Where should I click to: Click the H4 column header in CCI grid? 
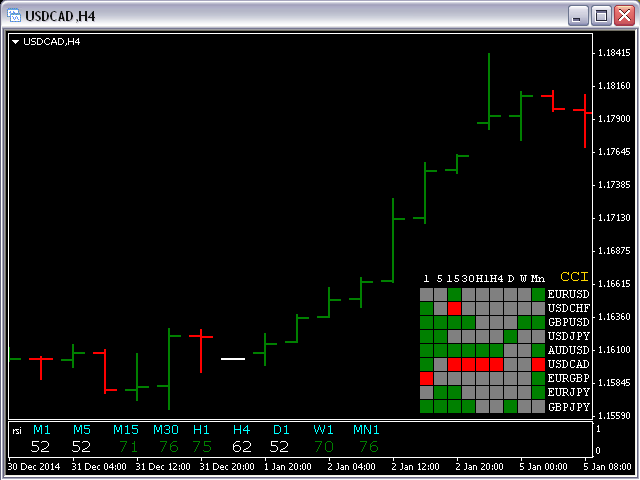point(496,279)
